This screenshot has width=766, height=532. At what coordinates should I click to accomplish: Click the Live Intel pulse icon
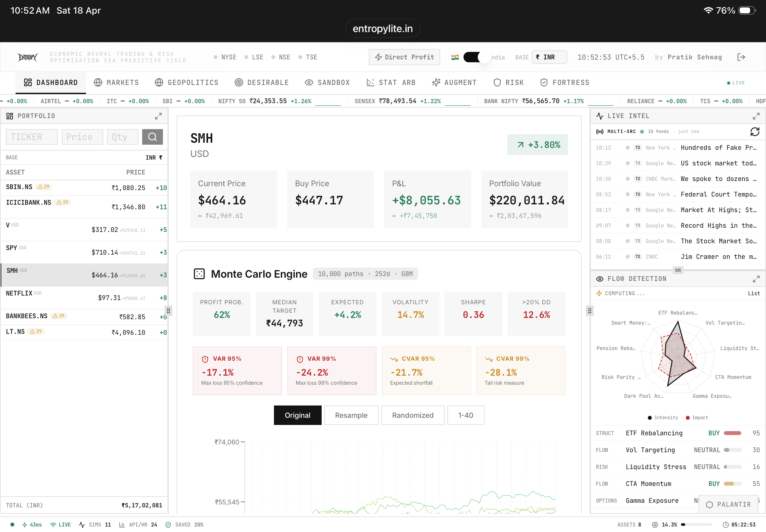[x=599, y=116]
